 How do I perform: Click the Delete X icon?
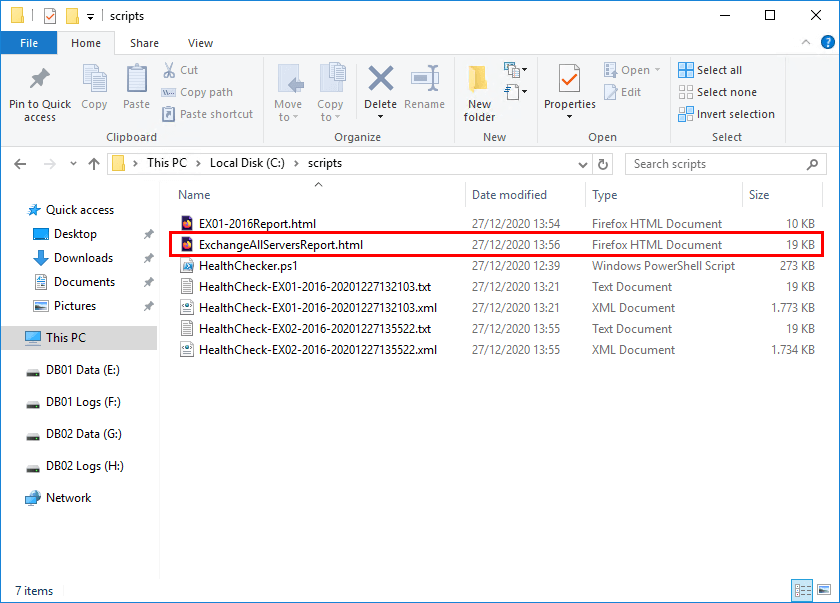coord(381,79)
